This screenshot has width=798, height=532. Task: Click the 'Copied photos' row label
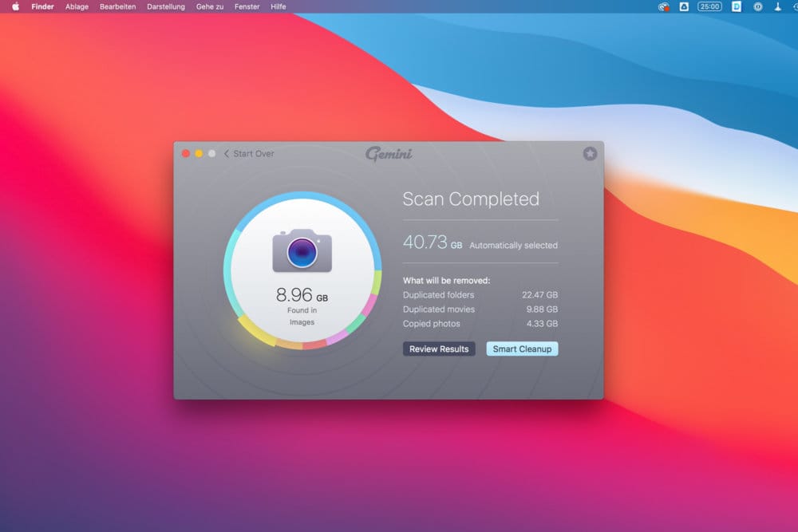(432, 324)
